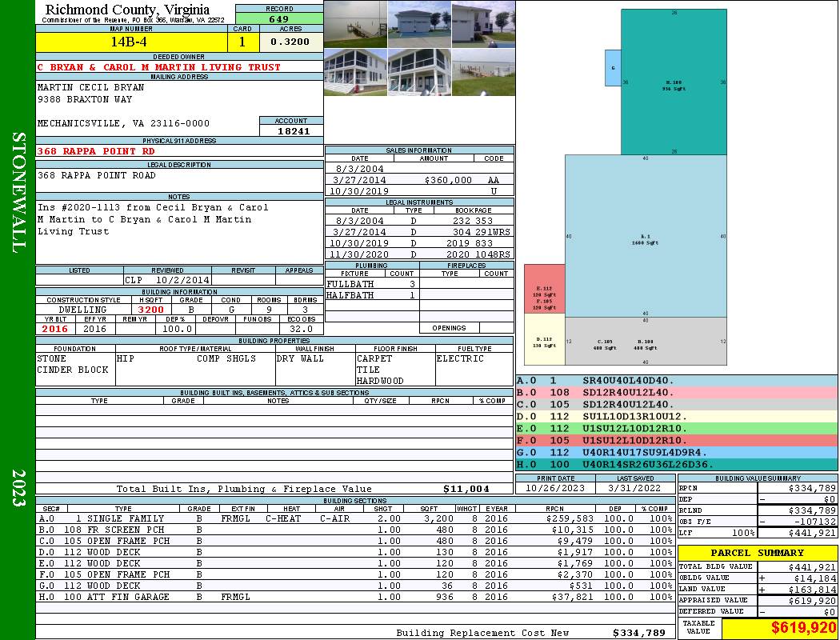The width and height of the screenshot is (840, 640).
Task: Click book/page 304 291WRS
Action: point(481,232)
